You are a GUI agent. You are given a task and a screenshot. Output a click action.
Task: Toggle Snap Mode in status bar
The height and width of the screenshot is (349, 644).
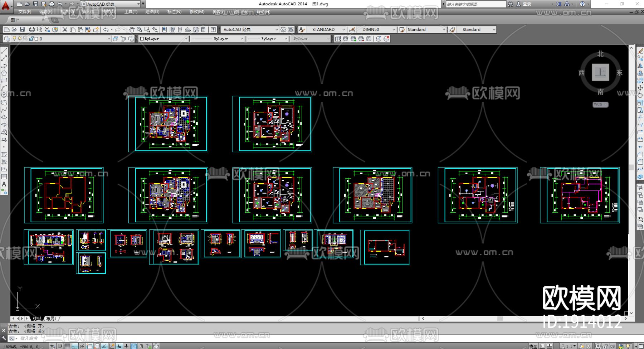[60, 346]
